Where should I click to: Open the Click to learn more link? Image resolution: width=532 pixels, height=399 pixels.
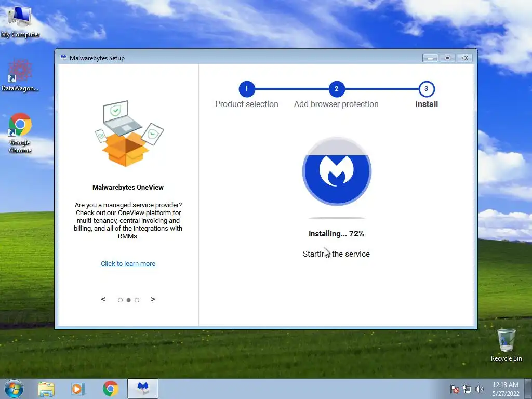click(128, 263)
